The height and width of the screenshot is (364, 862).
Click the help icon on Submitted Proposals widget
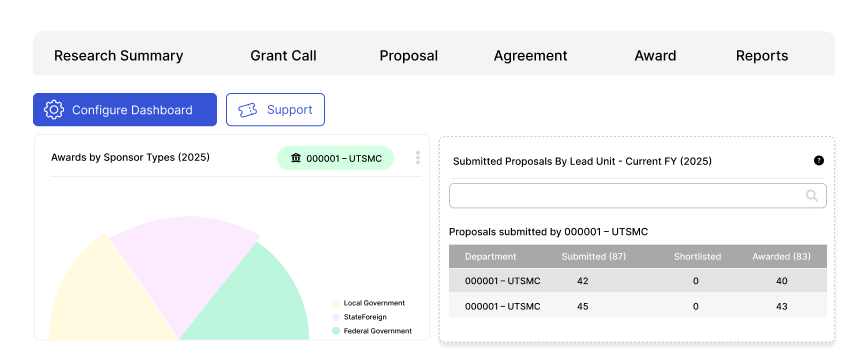(x=819, y=161)
